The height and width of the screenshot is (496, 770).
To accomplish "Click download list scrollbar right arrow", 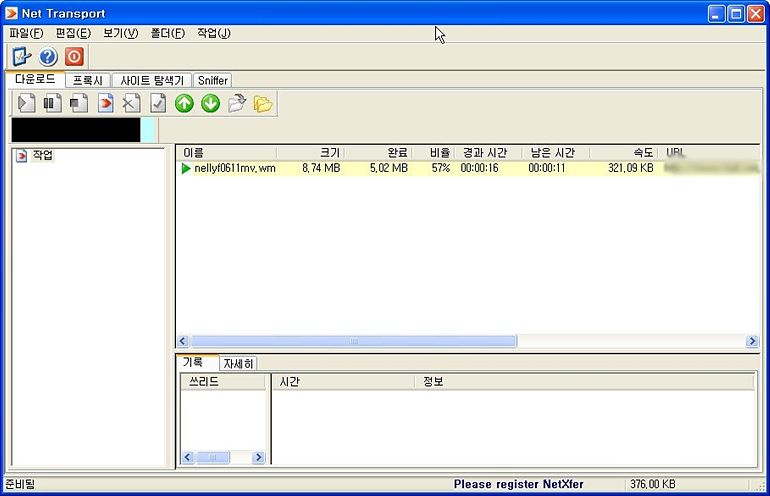I will (x=752, y=341).
